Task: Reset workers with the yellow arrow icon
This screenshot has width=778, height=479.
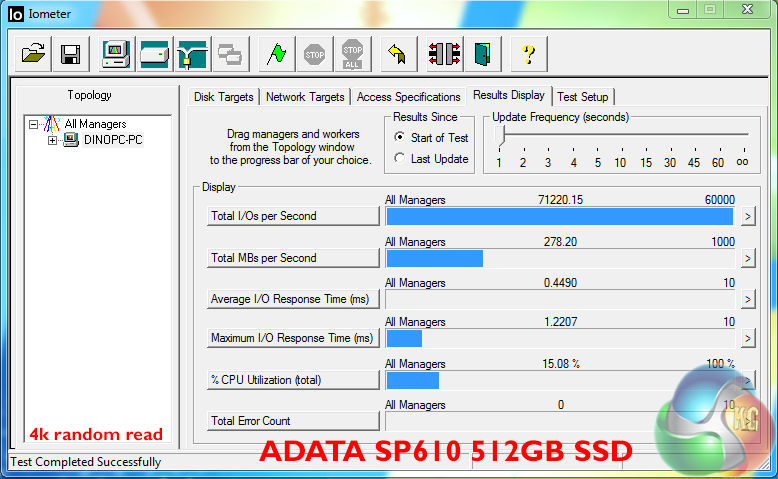Action: (x=397, y=54)
